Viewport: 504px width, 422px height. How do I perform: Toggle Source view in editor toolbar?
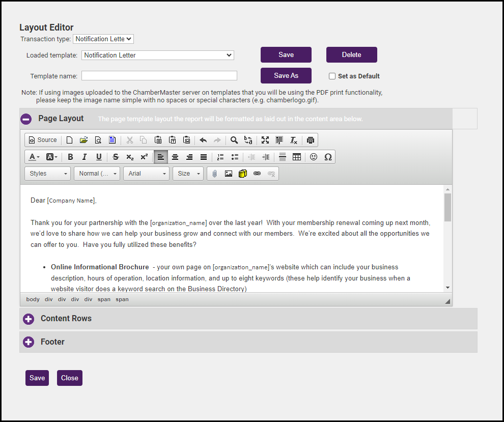click(43, 140)
